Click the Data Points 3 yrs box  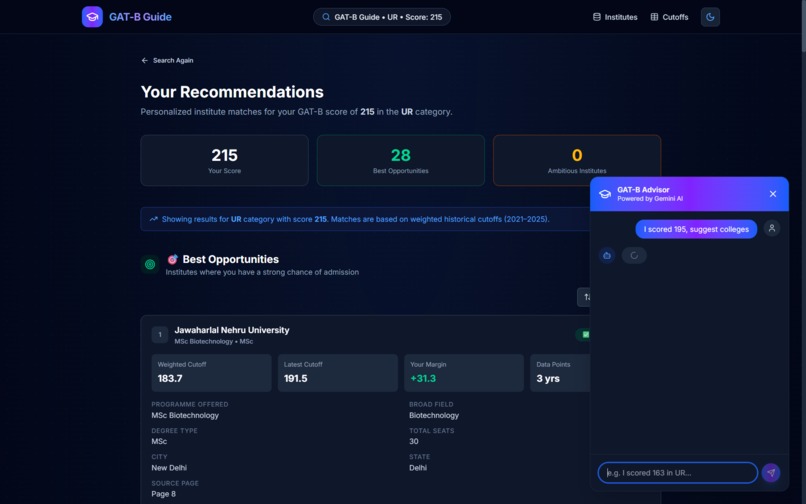point(560,373)
